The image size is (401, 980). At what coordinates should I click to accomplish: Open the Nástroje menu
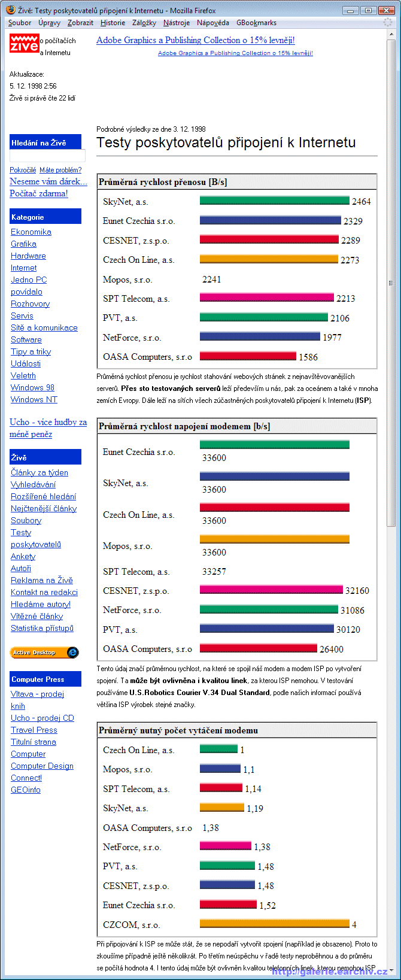click(x=177, y=23)
